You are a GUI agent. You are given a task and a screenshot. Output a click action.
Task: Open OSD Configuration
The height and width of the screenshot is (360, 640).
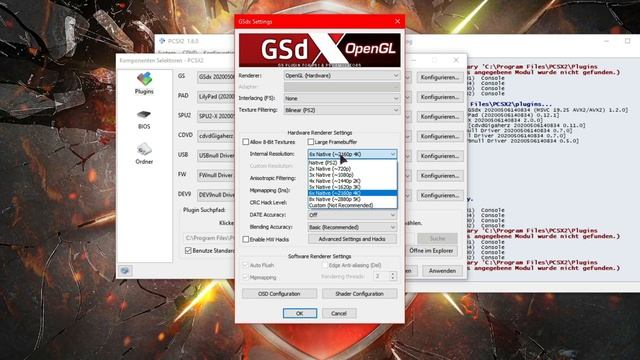pyautogui.click(x=279, y=294)
